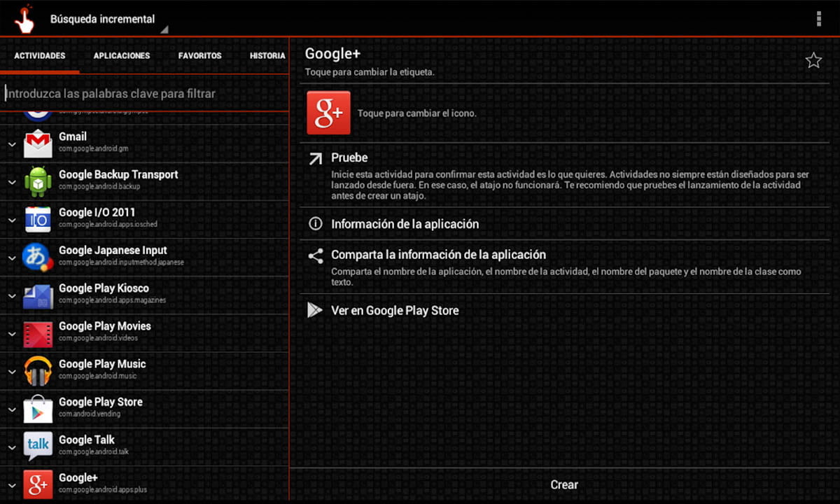This screenshot has height=504, width=840.
Task: Select 'com.google.android.music' package text
Action: click(x=97, y=376)
